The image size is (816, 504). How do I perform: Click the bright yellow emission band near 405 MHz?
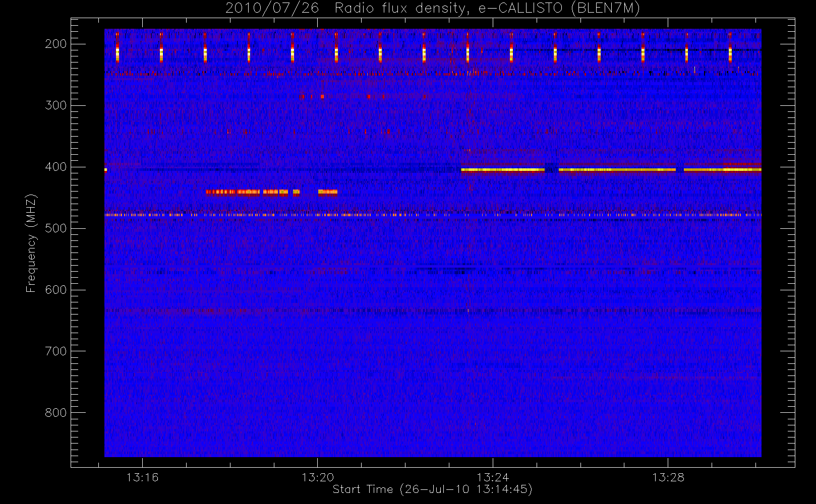pyautogui.click(x=611, y=170)
